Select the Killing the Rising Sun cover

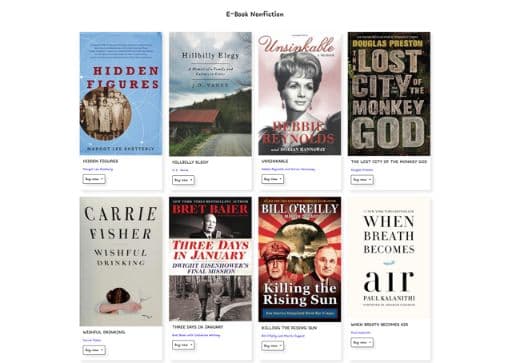[300, 259]
